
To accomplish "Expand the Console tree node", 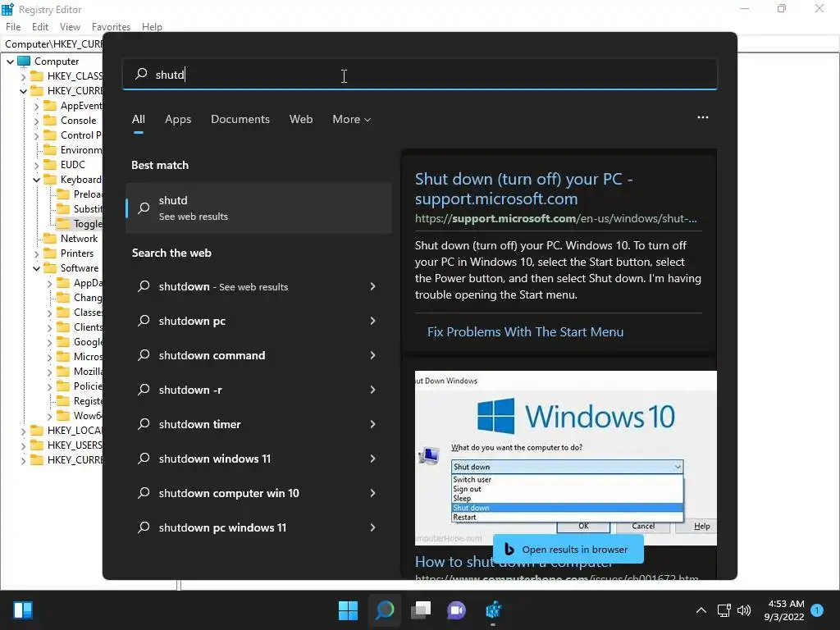I will click(36, 121).
